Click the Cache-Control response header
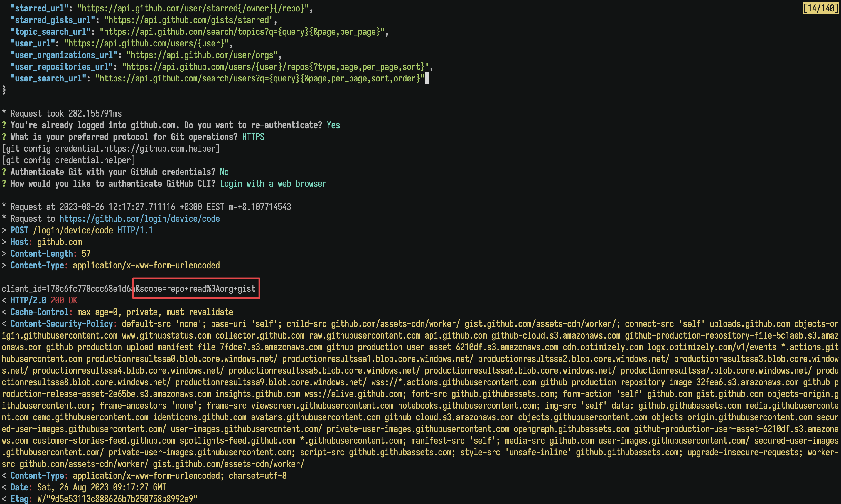This screenshot has height=504, width=841. click(x=117, y=312)
